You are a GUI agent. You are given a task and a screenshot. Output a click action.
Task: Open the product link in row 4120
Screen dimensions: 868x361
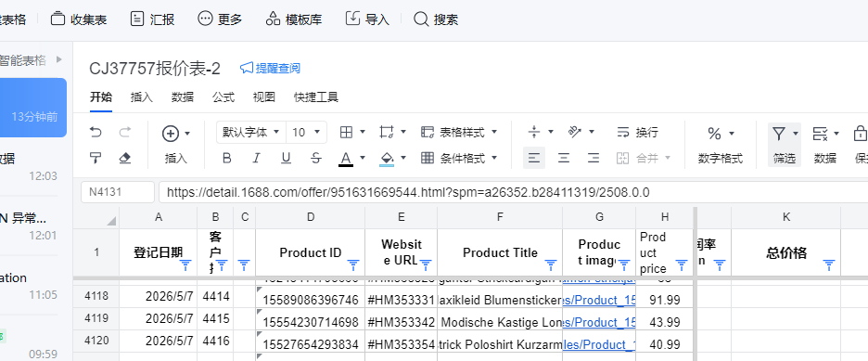click(599, 344)
